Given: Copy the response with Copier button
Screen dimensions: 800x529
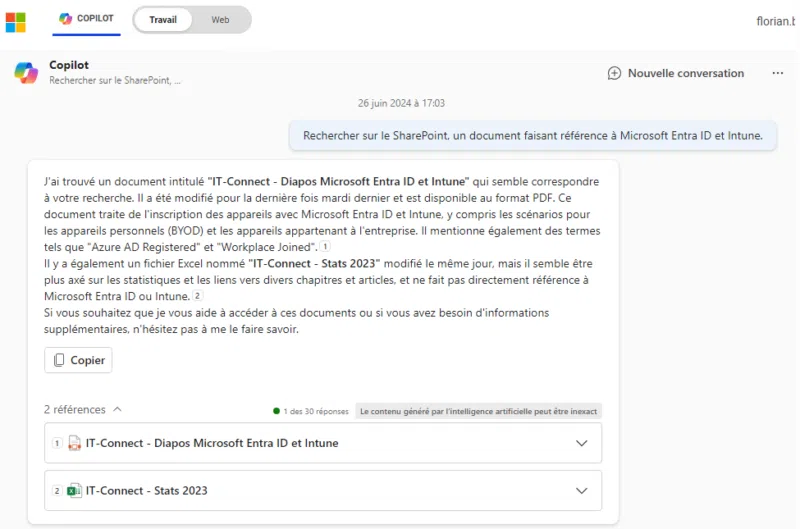Looking at the screenshot, I should (78, 360).
